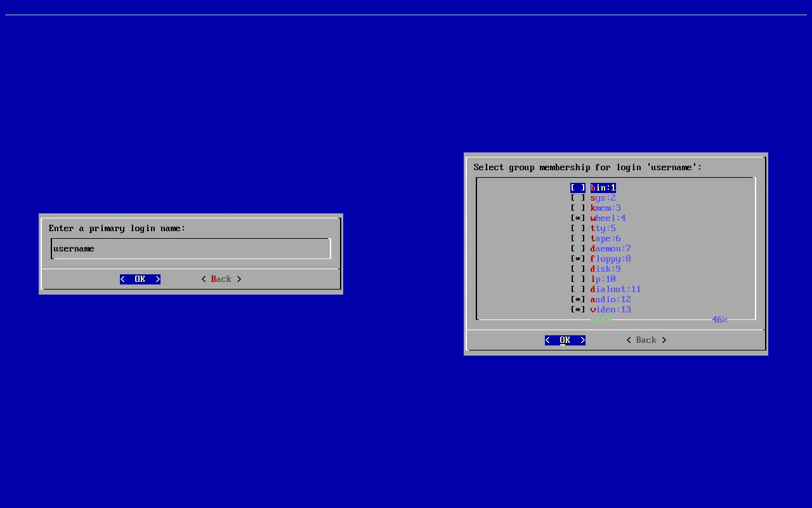This screenshot has width=812, height=508.
Task: Toggle the tty:5 group checkbox
Action: tap(578, 229)
